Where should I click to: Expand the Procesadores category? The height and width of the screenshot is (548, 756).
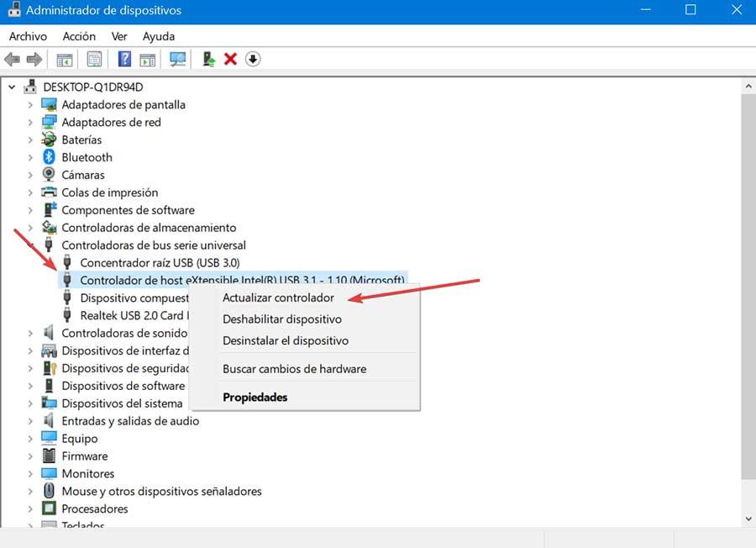click(30, 509)
